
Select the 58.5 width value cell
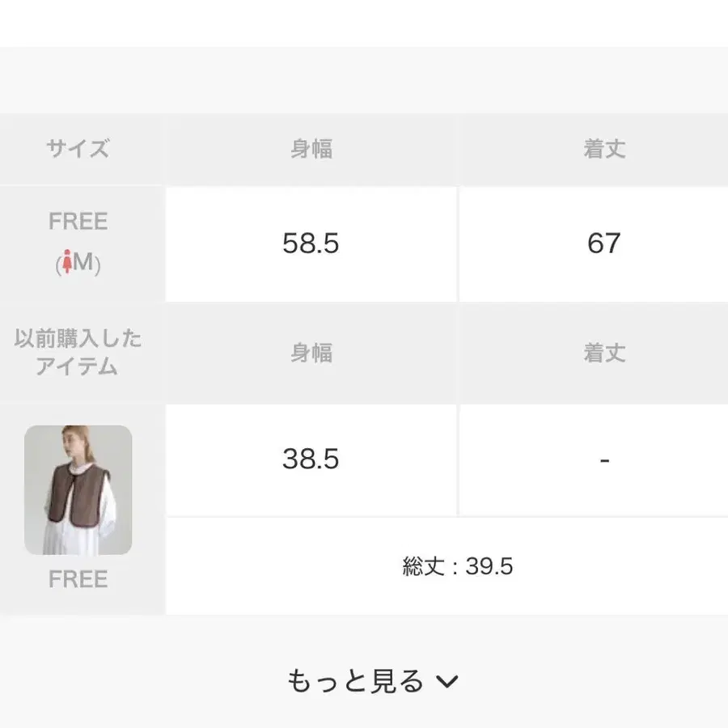311,243
